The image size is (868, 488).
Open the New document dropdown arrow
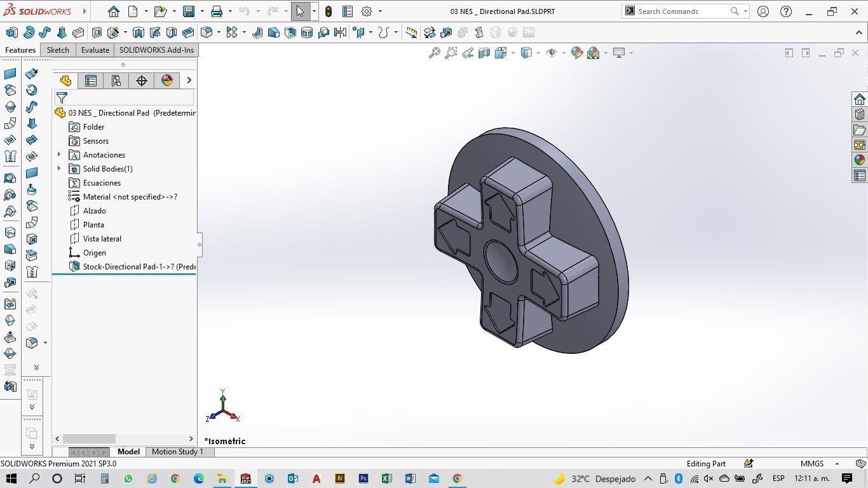tap(146, 11)
